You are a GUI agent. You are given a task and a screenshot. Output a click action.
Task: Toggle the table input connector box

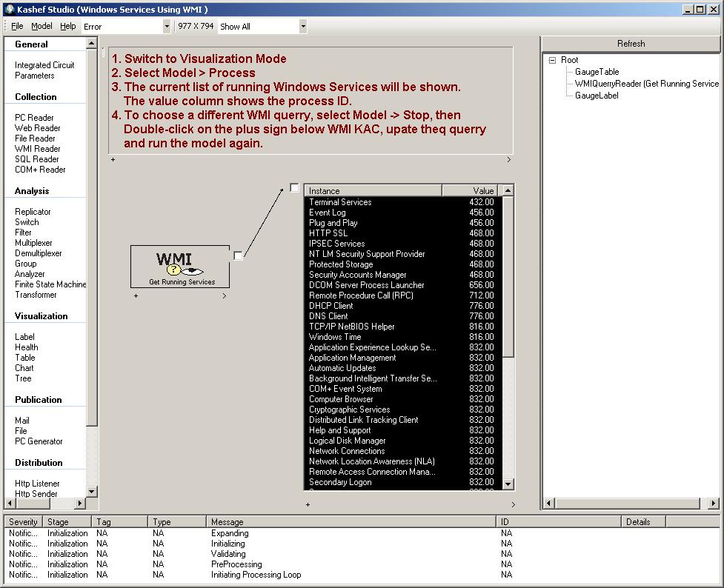point(294,188)
